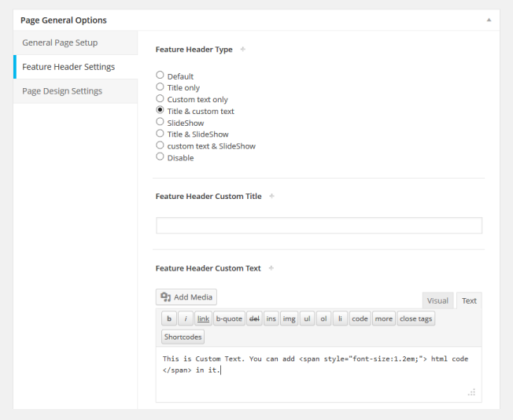Click the Feature Header Custom Title label
This screenshot has height=420, width=513.
point(209,197)
